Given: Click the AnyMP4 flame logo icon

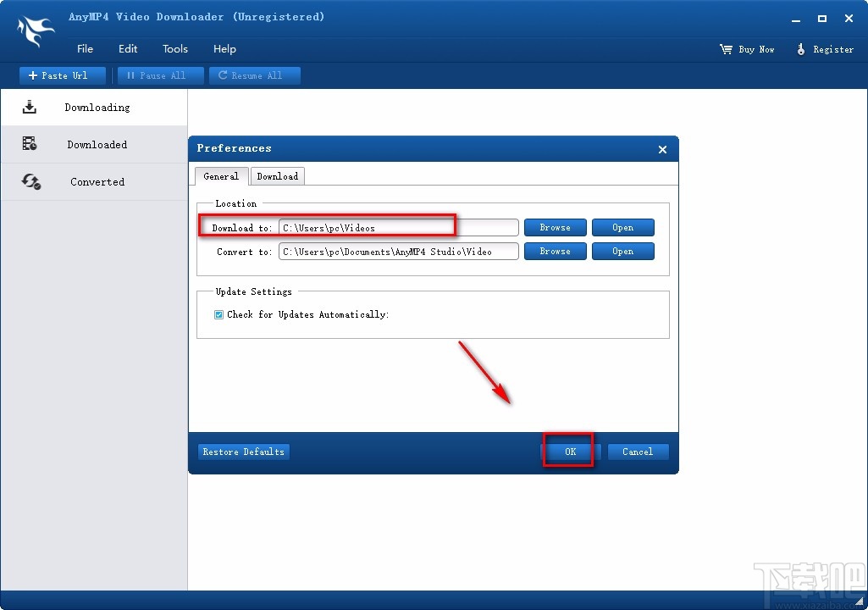Looking at the screenshot, I should click(x=36, y=30).
